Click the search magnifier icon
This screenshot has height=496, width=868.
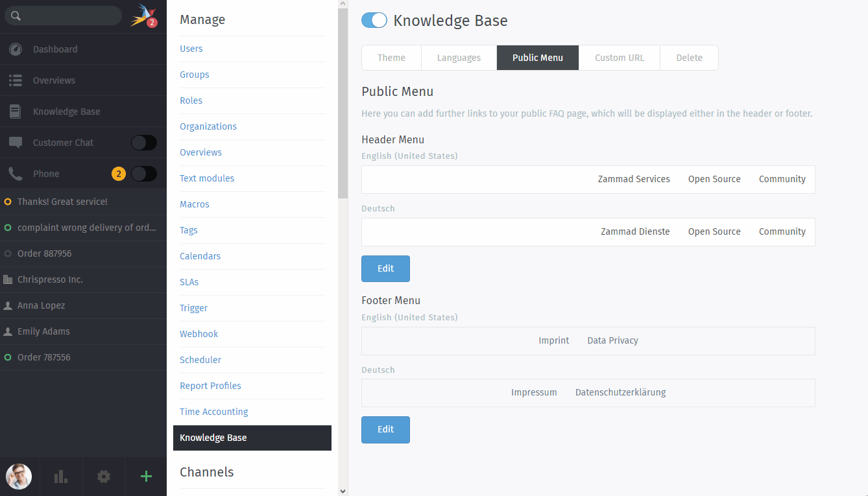click(16, 16)
